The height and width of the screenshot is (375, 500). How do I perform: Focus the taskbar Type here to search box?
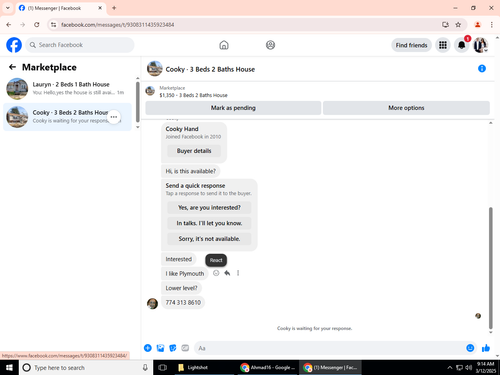coord(86,367)
